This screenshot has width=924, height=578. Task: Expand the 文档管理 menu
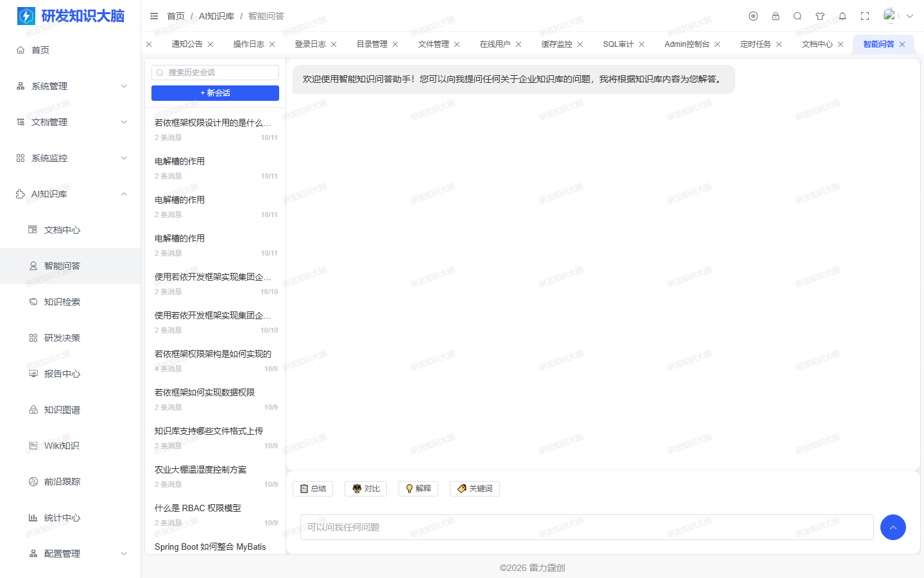coord(70,122)
